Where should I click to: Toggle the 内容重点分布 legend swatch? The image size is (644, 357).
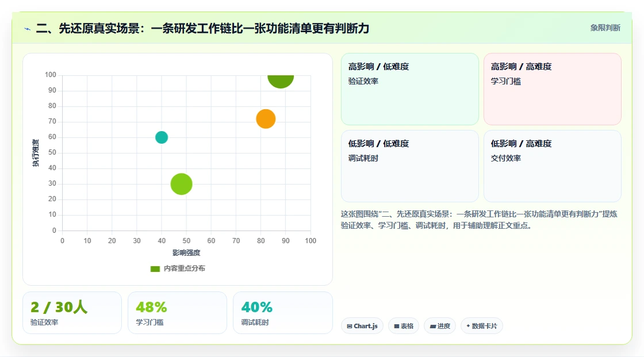[155, 268]
